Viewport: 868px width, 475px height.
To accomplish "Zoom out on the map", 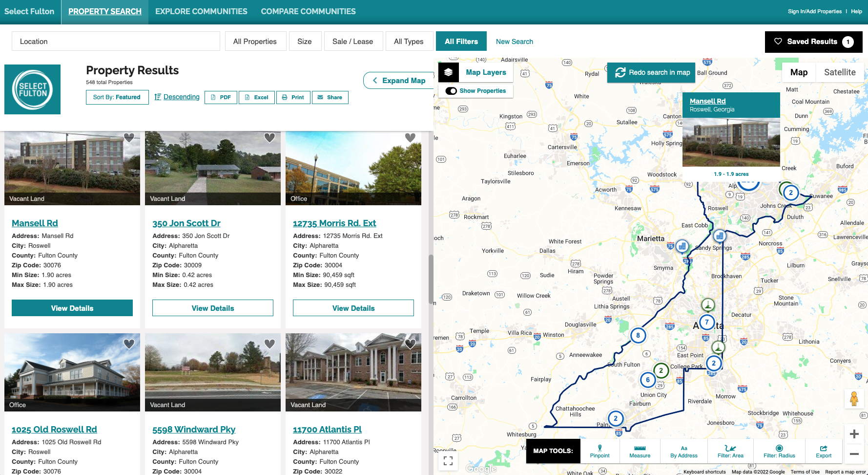I will [x=854, y=453].
